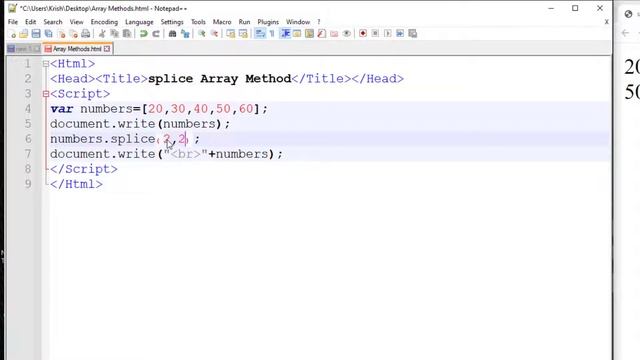Click the Notepad++ title bar app icon
The image size is (640, 360).
pyautogui.click(x=13, y=9)
